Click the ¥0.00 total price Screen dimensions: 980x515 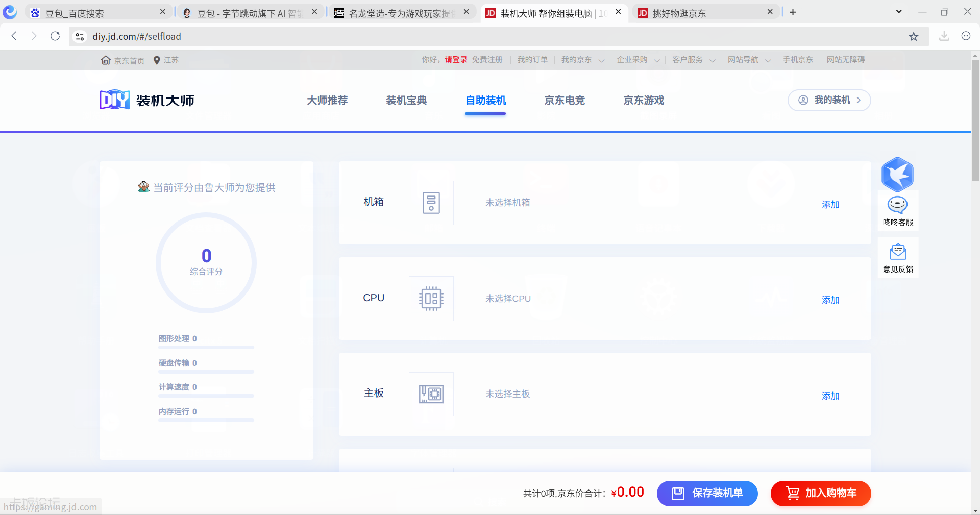627,492
